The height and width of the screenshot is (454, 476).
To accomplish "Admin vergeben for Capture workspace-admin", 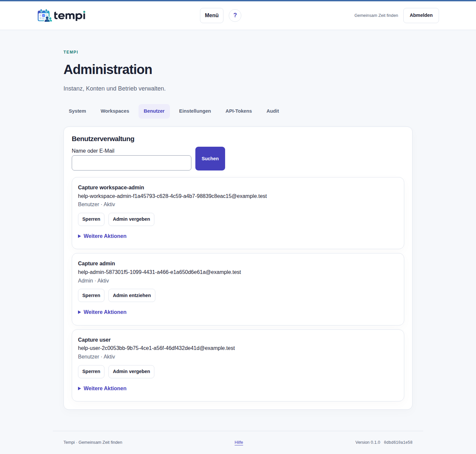I will 132,219.
